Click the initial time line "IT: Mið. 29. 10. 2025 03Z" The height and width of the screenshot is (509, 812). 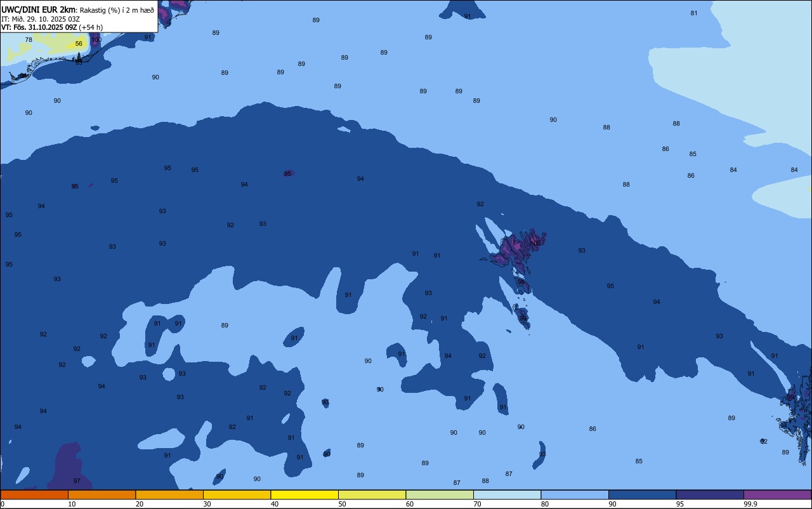point(41,19)
